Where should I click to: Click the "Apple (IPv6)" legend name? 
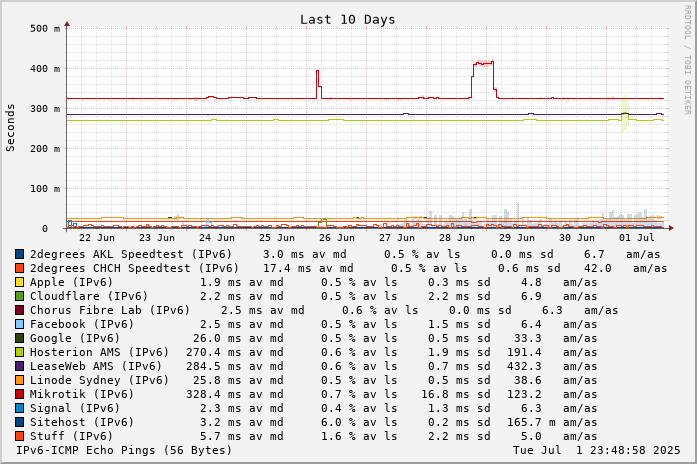[x=72, y=282]
